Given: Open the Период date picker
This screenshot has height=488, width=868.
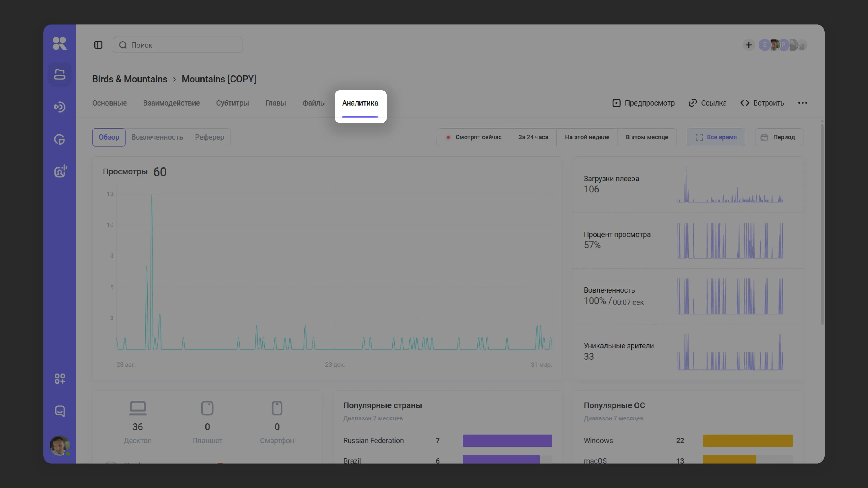Looking at the screenshot, I should [779, 137].
